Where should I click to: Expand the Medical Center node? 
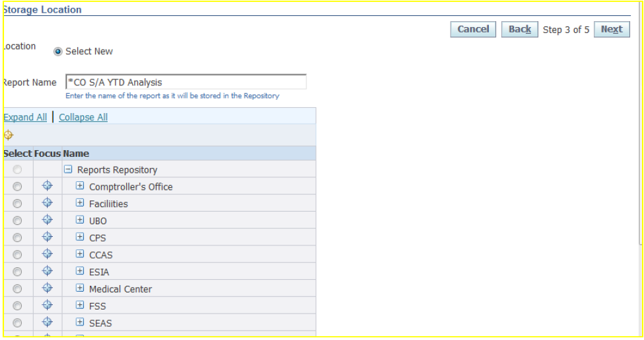(x=80, y=288)
